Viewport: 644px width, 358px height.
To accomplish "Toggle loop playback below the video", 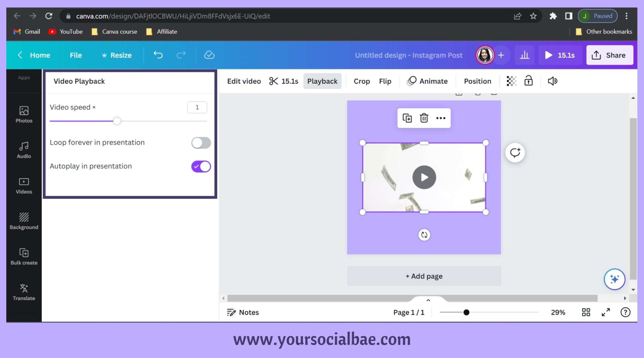I will (424, 235).
